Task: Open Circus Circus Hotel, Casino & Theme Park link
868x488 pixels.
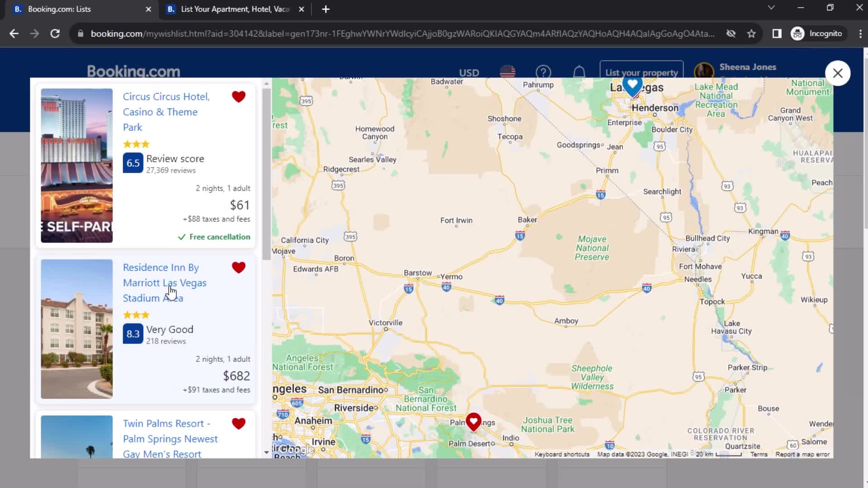Action: 166,112
